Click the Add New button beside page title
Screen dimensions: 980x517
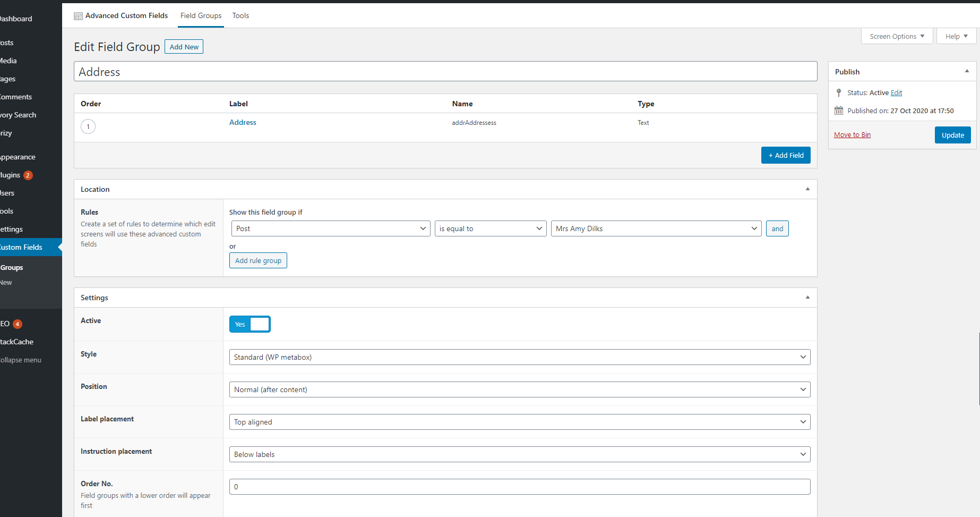pyautogui.click(x=184, y=47)
